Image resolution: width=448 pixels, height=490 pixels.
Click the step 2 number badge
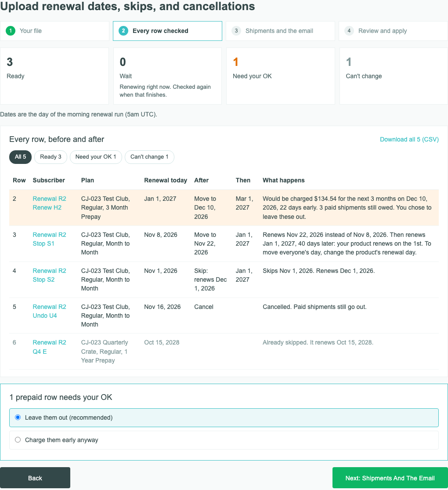point(123,31)
